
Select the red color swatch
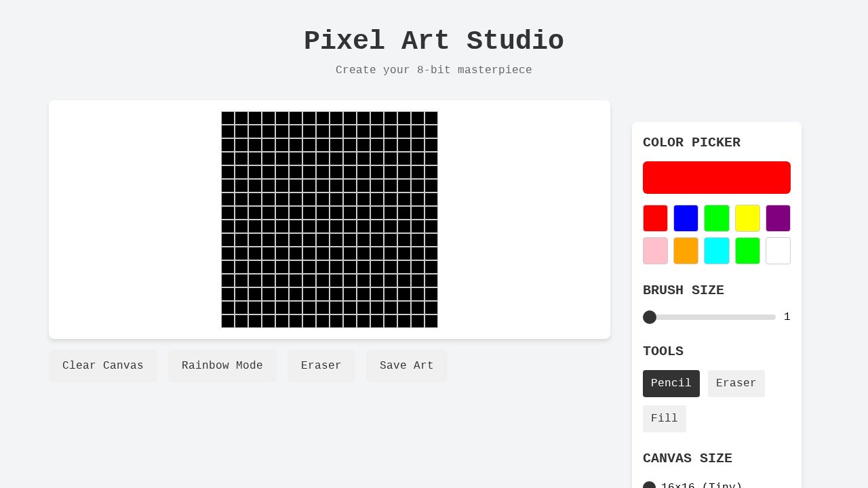point(655,218)
